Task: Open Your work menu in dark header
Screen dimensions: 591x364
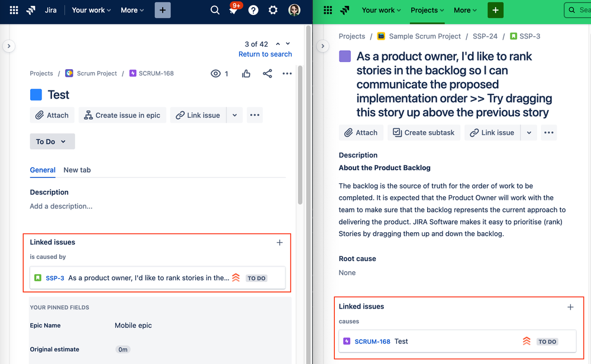Action: (91, 10)
